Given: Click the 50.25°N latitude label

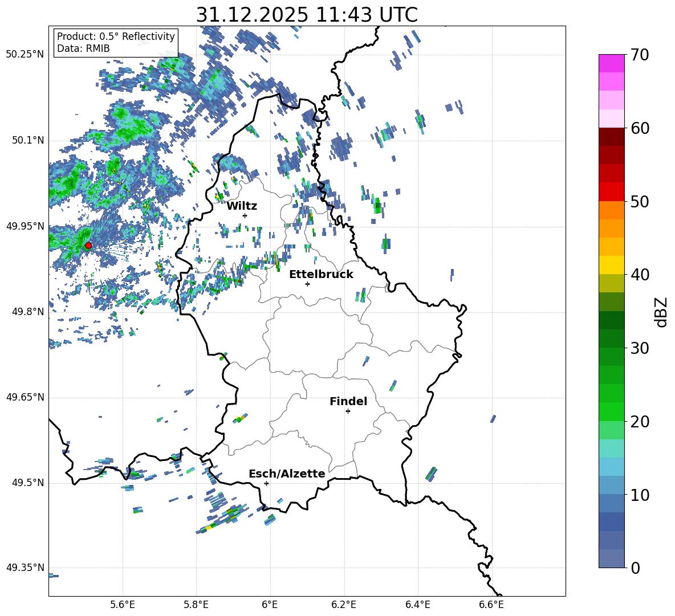Looking at the screenshot, I should 25,55.
